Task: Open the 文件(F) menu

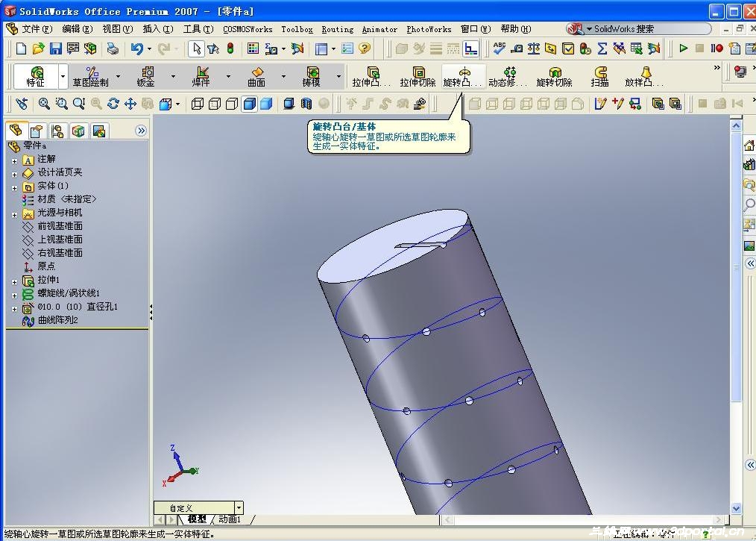Action: (x=37, y=29)
